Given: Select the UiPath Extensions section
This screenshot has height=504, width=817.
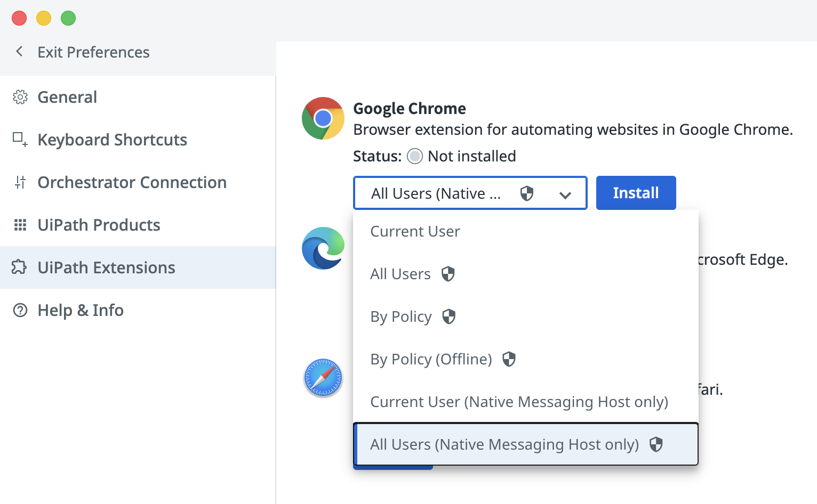Looking at the screenshot, I should tap(138, 267).
